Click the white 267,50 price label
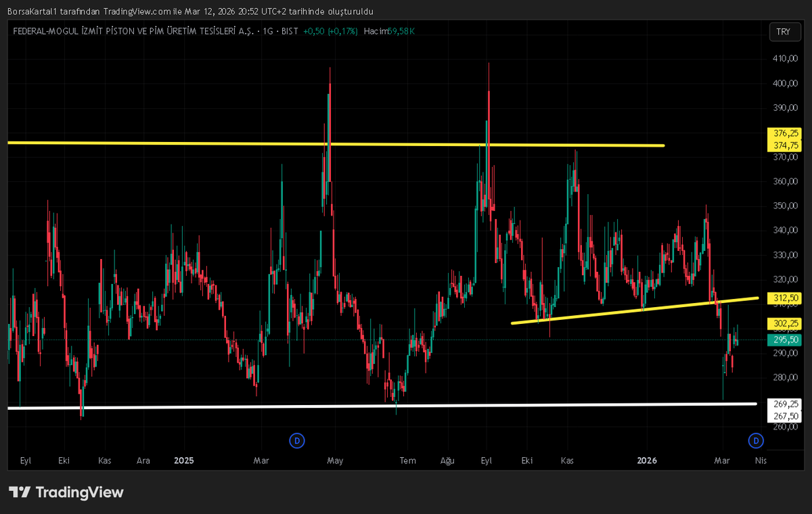812x514 pixels. click(x=784, y=416)
